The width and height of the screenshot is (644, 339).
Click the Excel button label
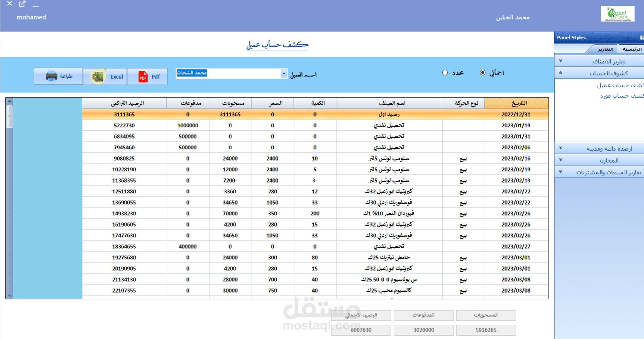[117, 77]
